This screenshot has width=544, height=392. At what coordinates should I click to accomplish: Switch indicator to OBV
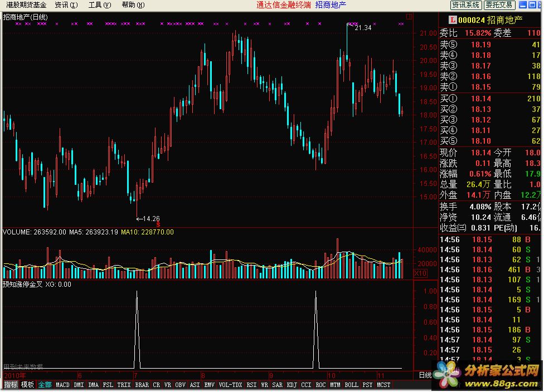(180, 385)
